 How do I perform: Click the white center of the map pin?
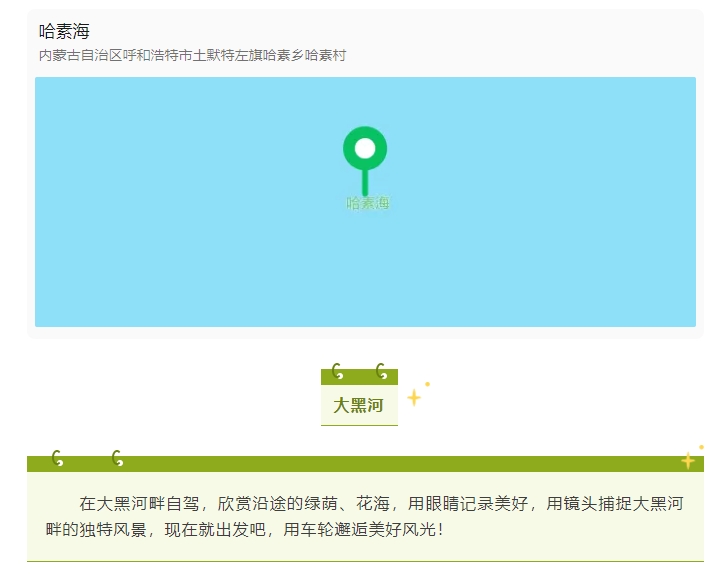(365, 149)
